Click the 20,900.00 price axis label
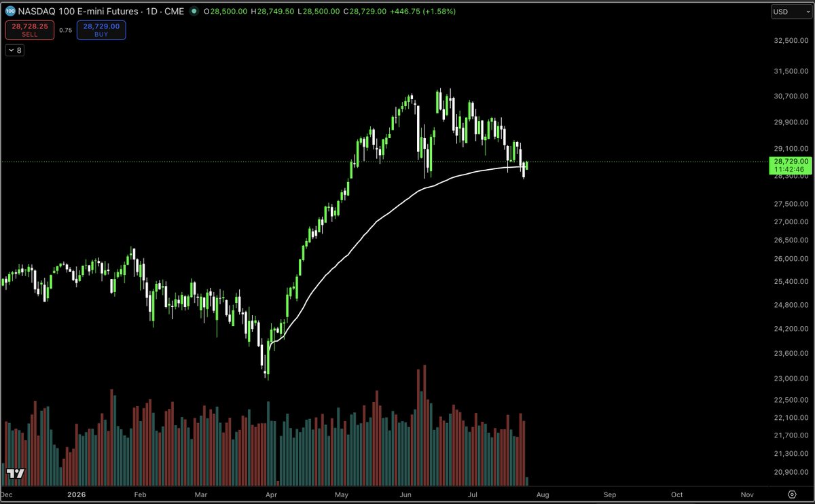 pyautogui.click(x=790, y=472)
